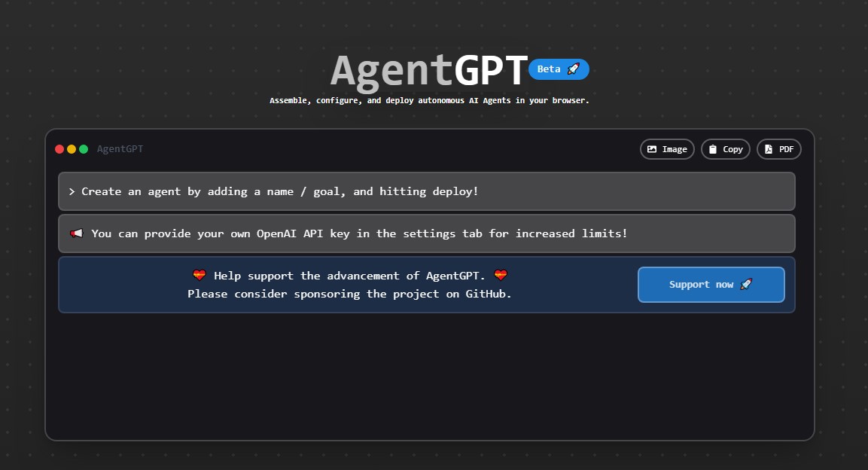The width and height of the screenshot is (868, 470).
Task: Click the picture icon in the Image button
Action: click(652, 149)
